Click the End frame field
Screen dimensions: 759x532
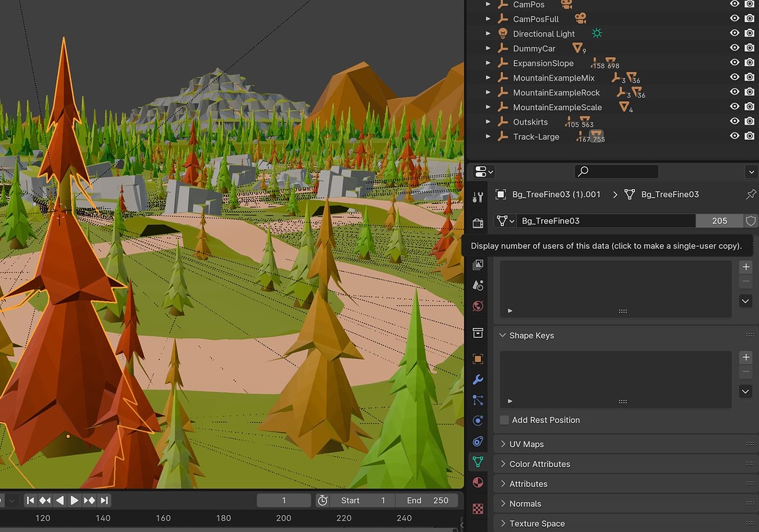coord(427,500)
